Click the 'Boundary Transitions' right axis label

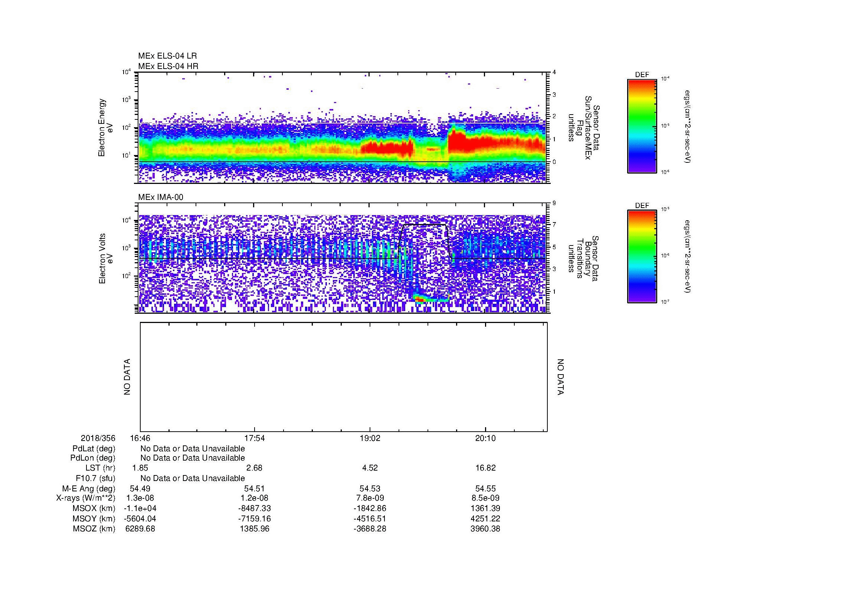[x=583, y=258]
